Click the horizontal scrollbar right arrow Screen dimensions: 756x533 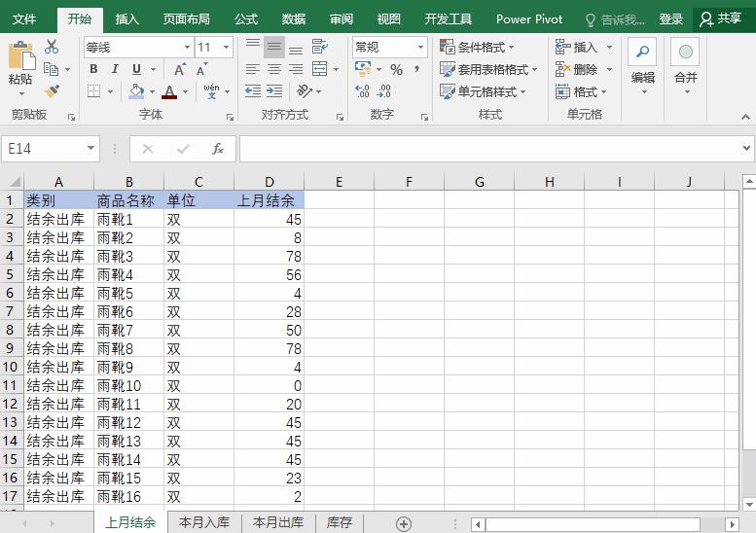point(732,524)
